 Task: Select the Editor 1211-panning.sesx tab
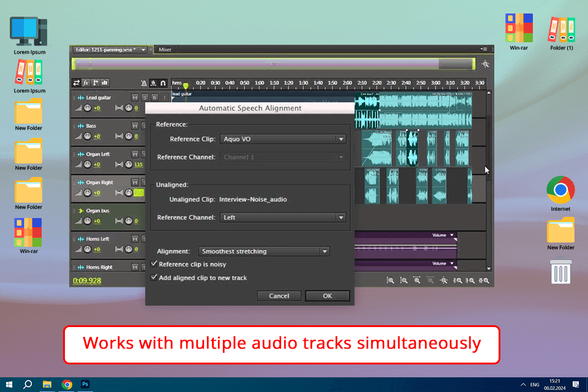click(x=106, y=50)
